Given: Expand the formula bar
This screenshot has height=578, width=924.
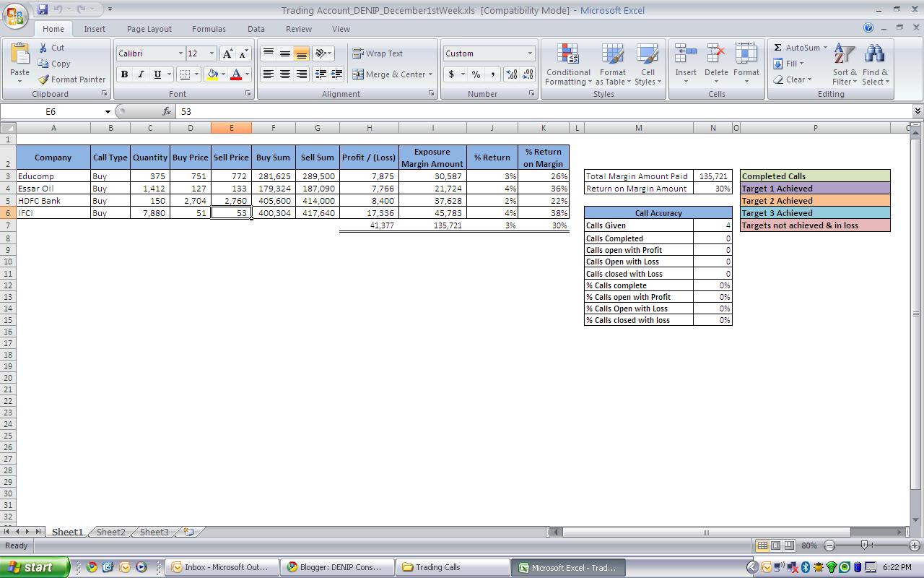Looking at the screenshot, I should point(918,111).
